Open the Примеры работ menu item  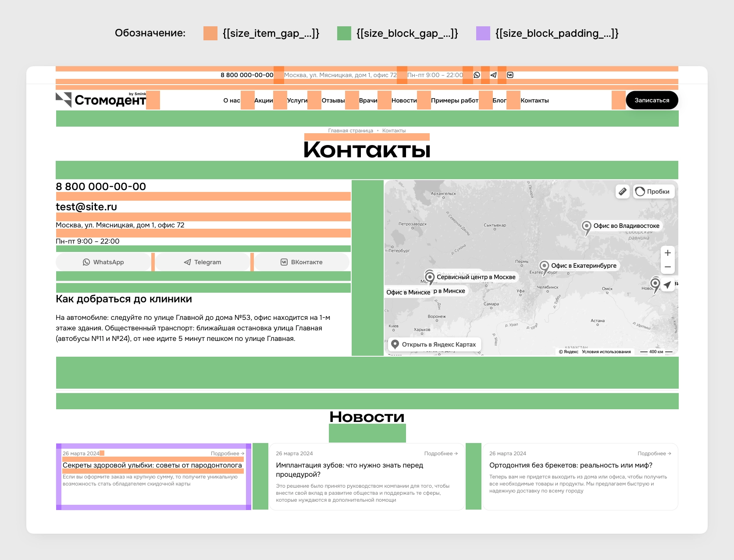pyautogui.click(x=455, y=100)
